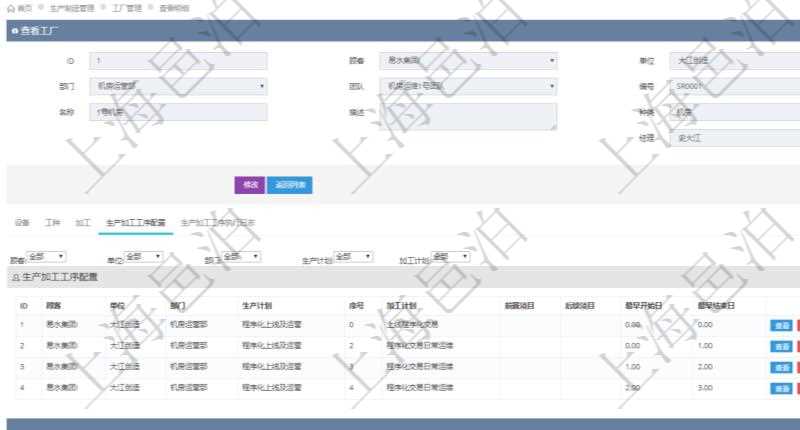Screen dimensions: 800x430
Task: Click the 查看工厂 panel header icon
Action: point(14,31)
